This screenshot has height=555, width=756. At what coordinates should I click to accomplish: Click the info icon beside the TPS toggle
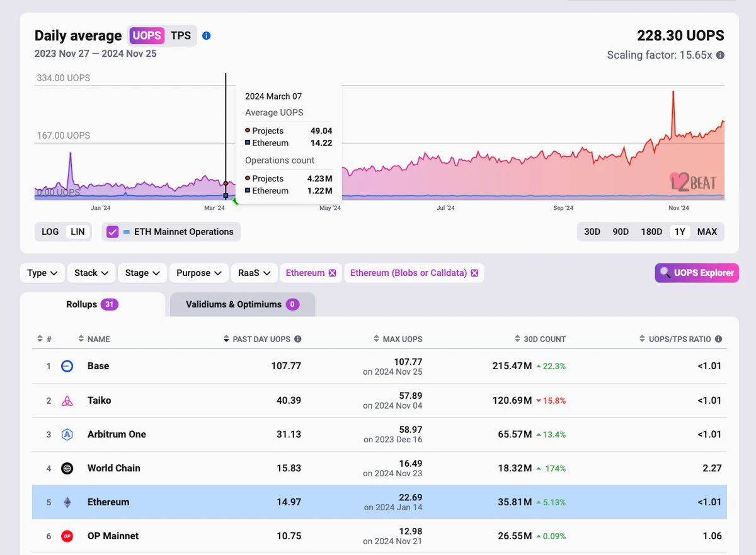click(206, 36)
